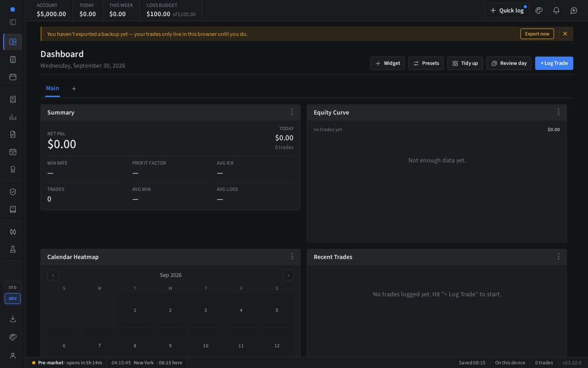
Task: Open the sparkle chat bubble icon
Action: click(x=574, y=10)
